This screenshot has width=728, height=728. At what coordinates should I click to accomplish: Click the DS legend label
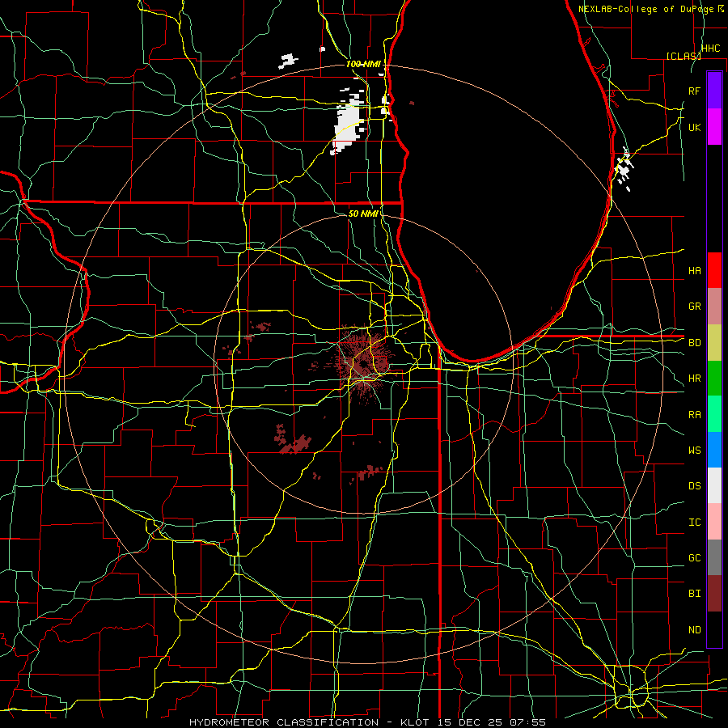(x=694, y=486)
